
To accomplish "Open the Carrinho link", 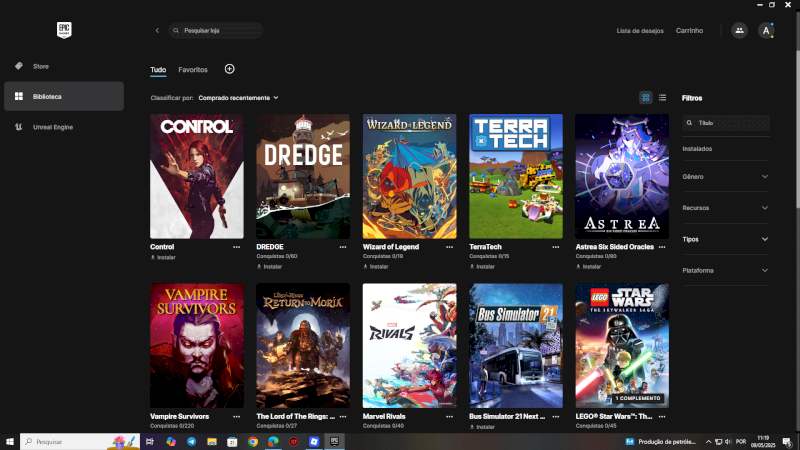I will tap(689, 31).
